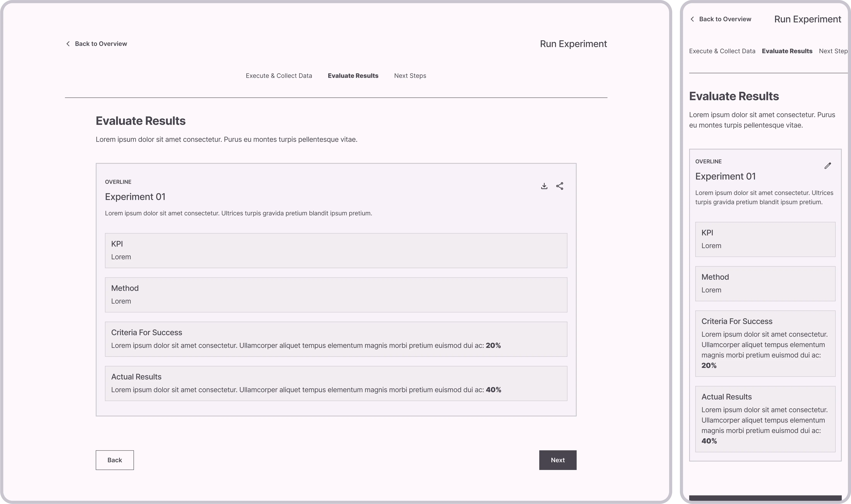Click the Actual Results card in mobile view

point(765,419)
